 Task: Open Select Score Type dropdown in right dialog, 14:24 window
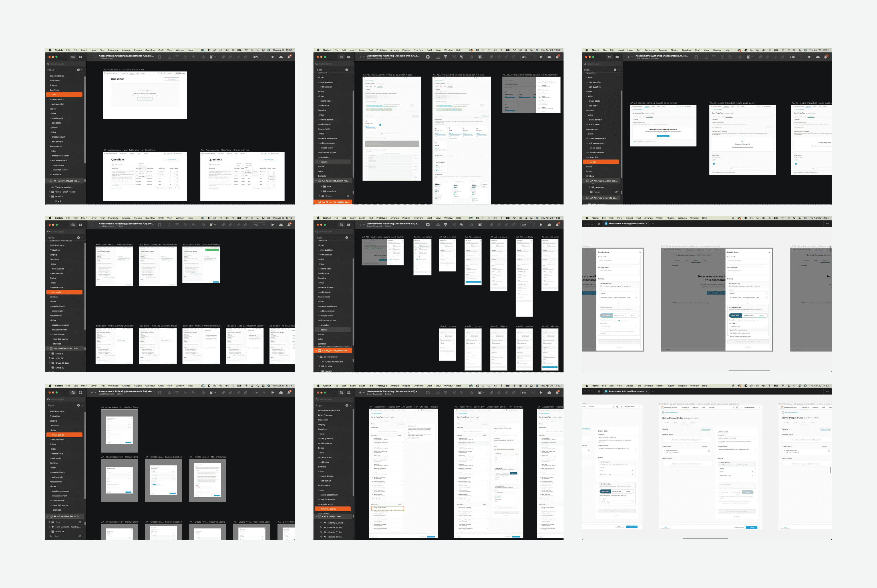tap(749, 327)
